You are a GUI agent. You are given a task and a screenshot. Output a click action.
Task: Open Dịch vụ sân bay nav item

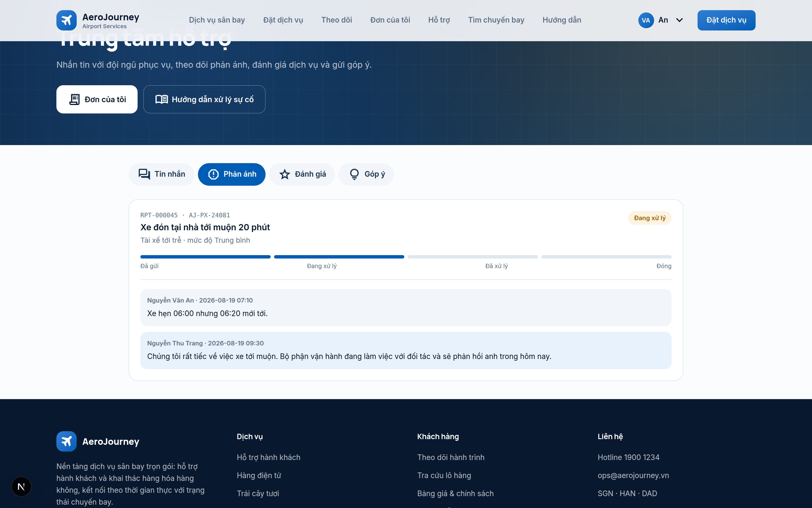point(217,20)
